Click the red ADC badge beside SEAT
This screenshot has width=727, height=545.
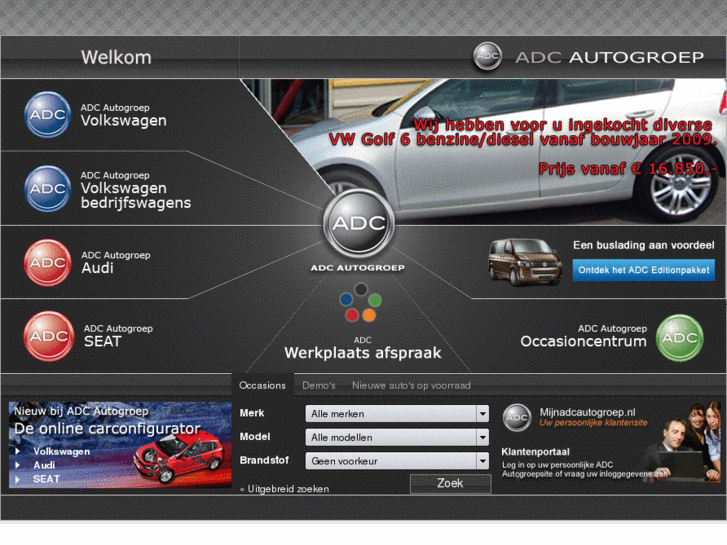pos(49,336)
